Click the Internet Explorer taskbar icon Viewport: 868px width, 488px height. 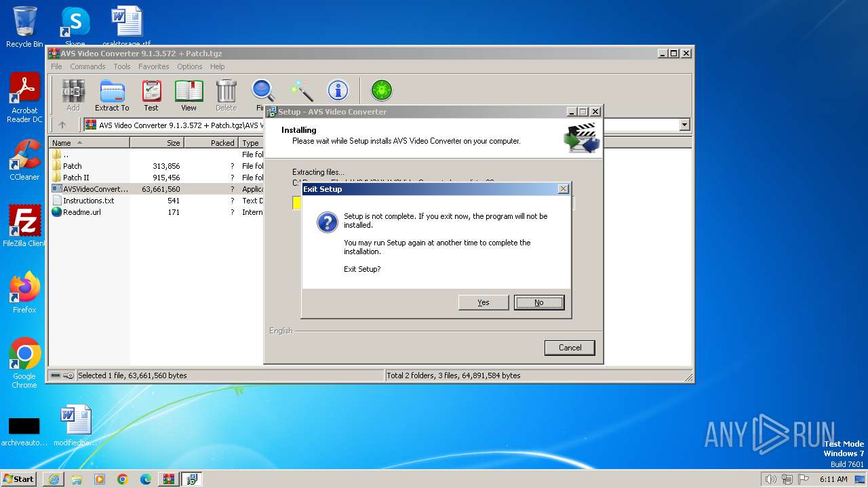54,479
